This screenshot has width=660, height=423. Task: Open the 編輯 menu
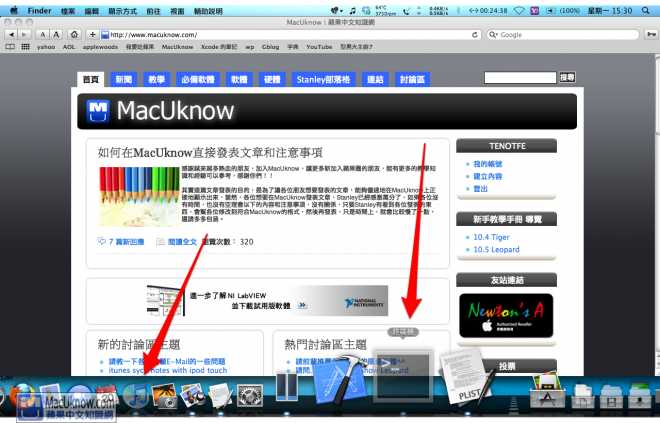[92, 11]
